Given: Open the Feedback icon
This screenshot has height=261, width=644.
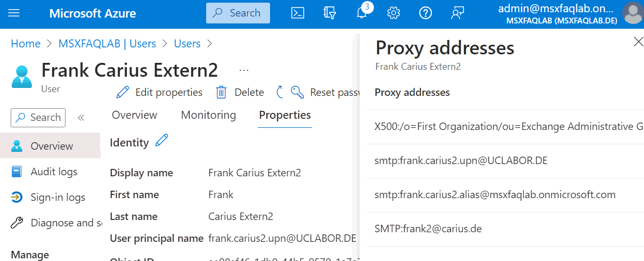Looking at the screenshot, I should pyautogui.click(x=457, y=13).
